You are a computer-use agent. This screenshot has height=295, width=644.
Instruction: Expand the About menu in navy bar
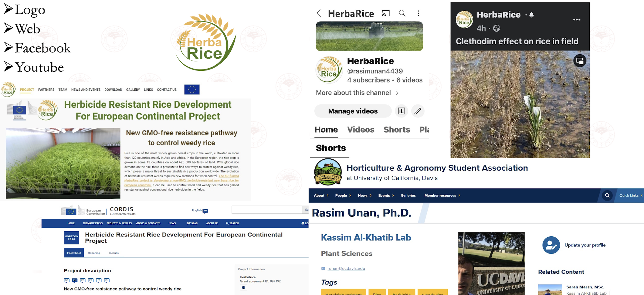point(321,195)
